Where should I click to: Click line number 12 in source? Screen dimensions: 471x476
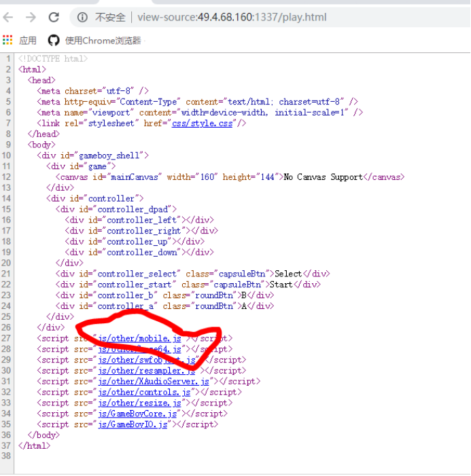[x=7, y=177]
